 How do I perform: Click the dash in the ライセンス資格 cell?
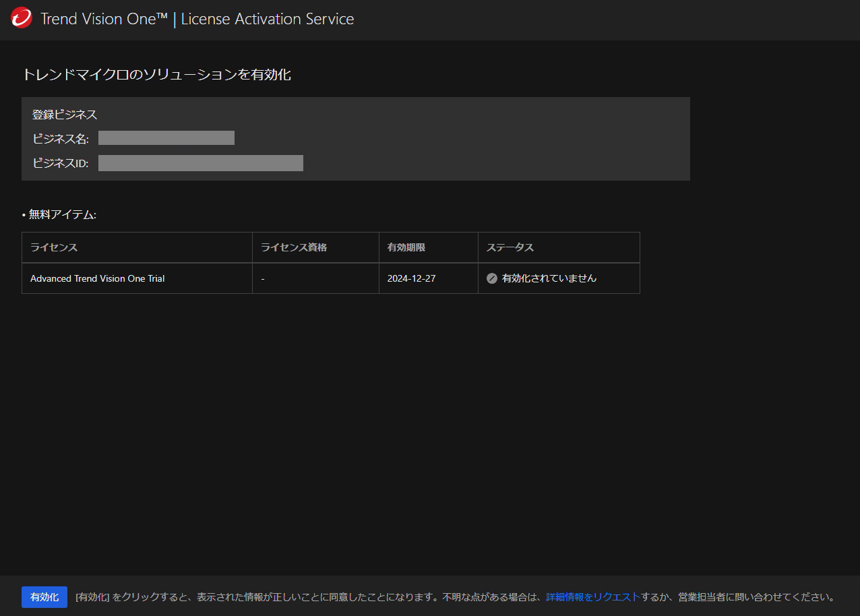(x=262, y=278)
